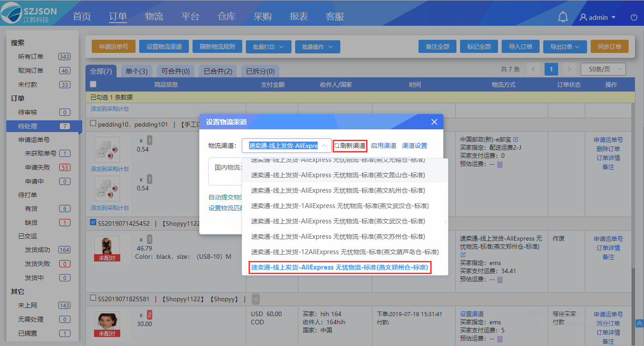Go to previous page arrow
Image resolution: width=644 pixels, height=346 pixels.
click(533, 70)
